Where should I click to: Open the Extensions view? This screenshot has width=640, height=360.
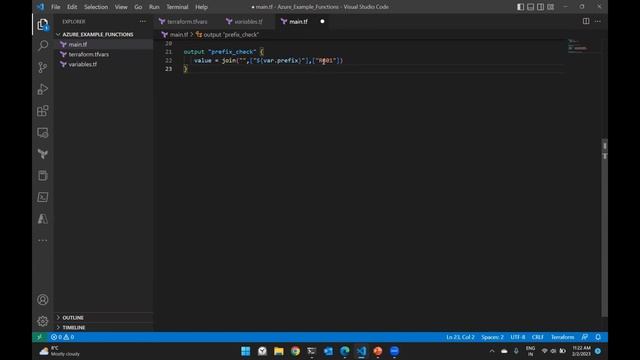click(x=42, y=111)
